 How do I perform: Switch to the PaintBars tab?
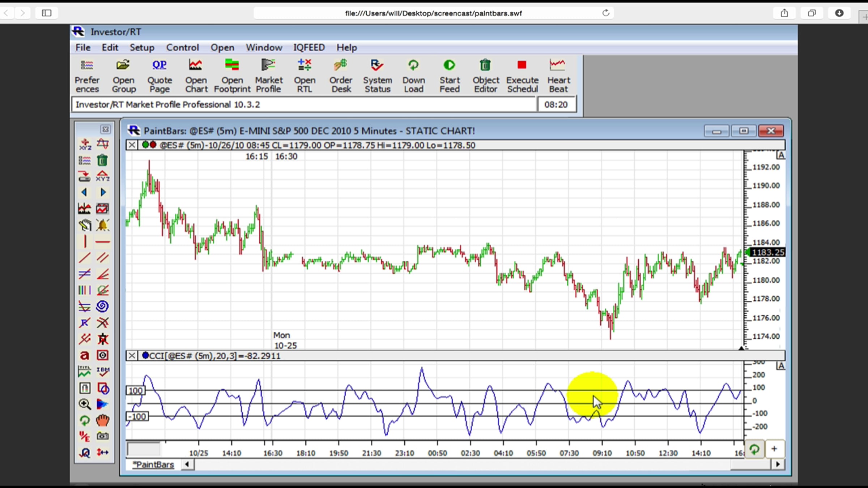point(153,465)
